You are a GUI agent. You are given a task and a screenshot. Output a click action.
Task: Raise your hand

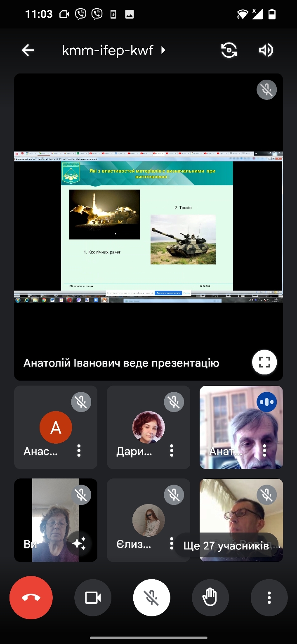coord(210,598)
